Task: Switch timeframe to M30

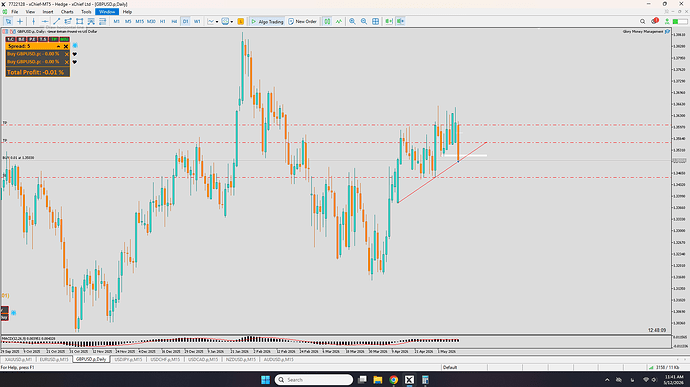Action: (x=151, y=21)
